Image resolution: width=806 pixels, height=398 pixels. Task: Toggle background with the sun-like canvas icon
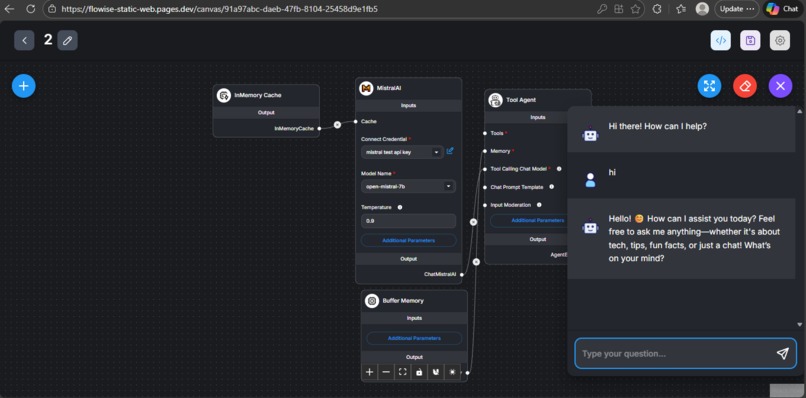coord(452,372)
